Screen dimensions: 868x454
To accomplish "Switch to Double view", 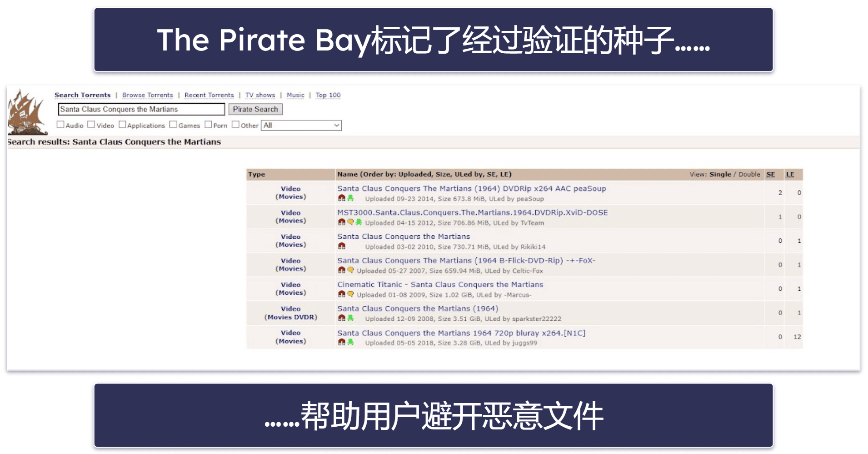I will tap(749, 174).
